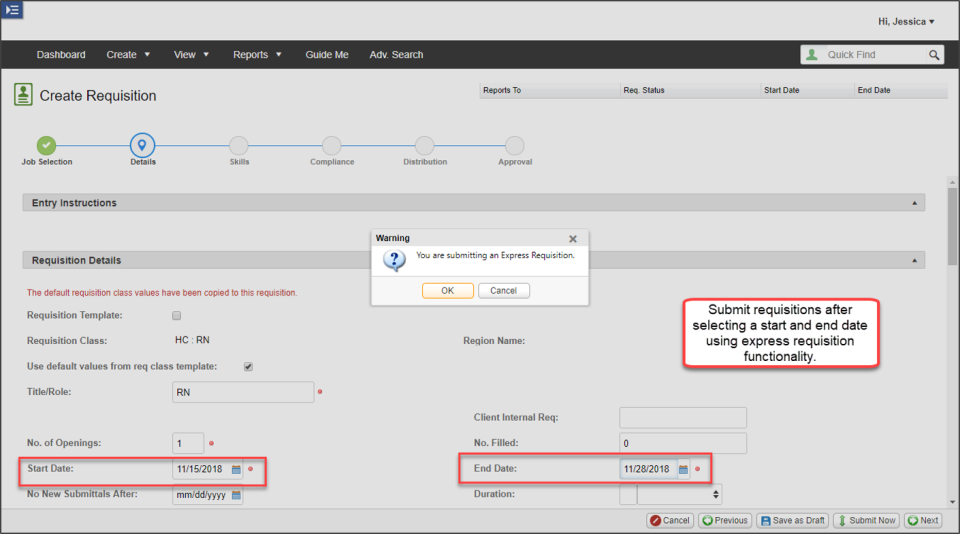Click the Save as Draft button
The width and height of the screenshot is (960, 534).
tap(792, 521)
